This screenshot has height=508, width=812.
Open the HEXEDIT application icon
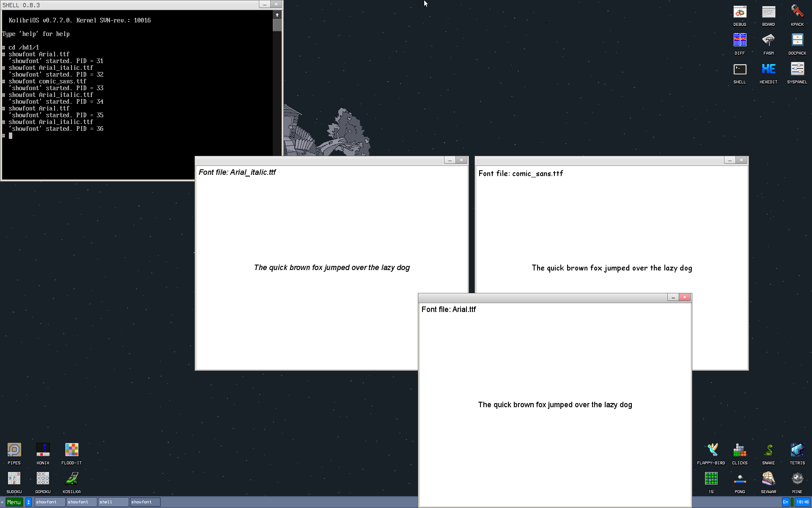pyautogui.click(x=768, y=69)
